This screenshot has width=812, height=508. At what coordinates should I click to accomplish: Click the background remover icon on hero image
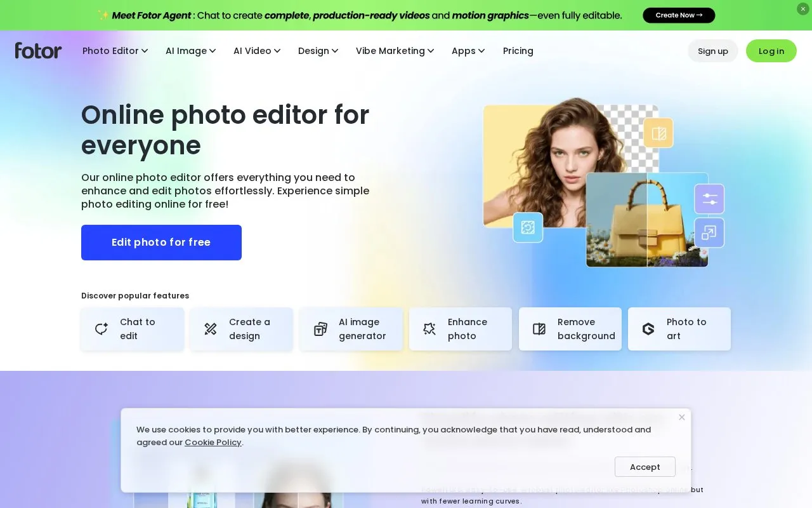pos(658,133)
